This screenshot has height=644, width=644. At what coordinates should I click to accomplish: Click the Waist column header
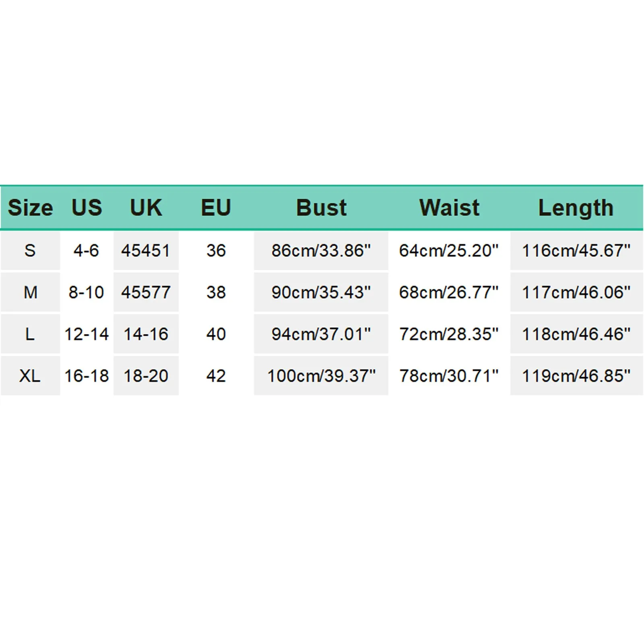449,208
